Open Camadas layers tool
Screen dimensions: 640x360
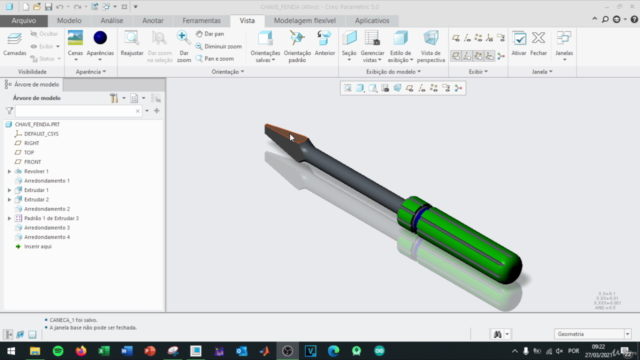(x=14, y=44)
